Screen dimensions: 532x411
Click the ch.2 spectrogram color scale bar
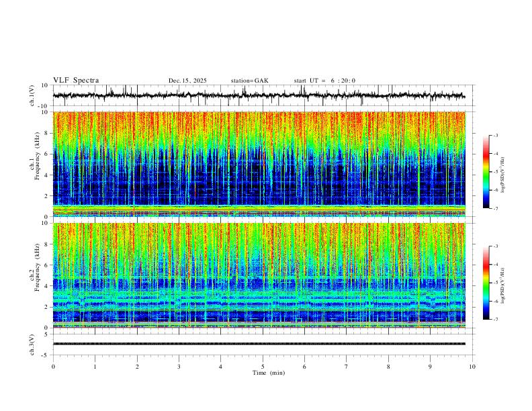[486, 283]
